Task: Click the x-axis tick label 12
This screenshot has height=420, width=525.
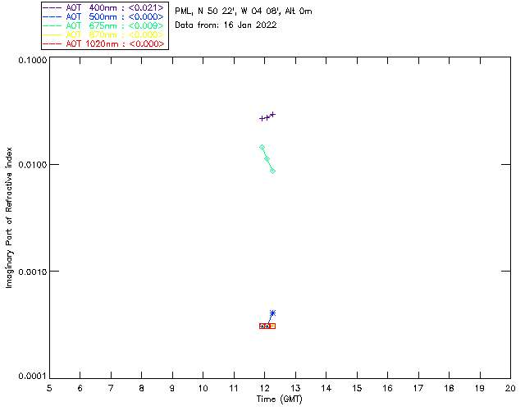Action: (x=264, y=388)
